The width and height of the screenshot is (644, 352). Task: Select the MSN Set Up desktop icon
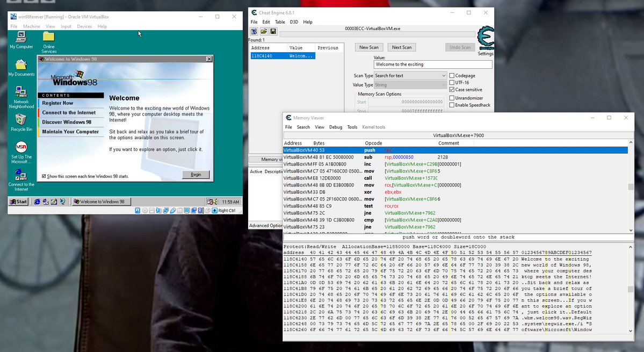[x=21, y=153]
